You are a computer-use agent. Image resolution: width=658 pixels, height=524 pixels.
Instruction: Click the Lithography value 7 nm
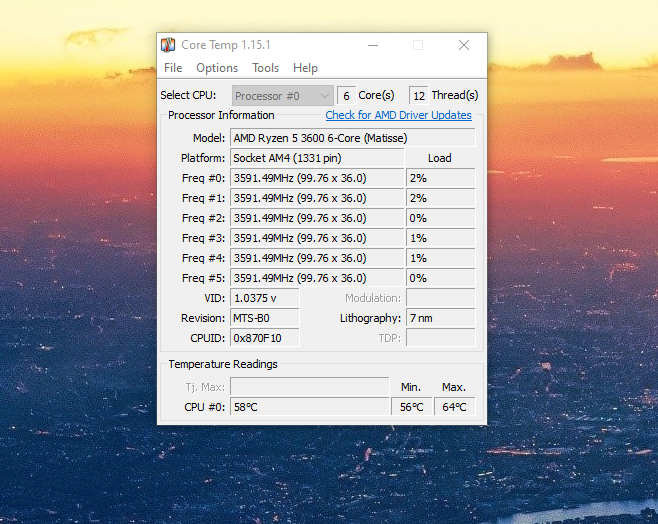pyautogui.click(x=441, y=318)
